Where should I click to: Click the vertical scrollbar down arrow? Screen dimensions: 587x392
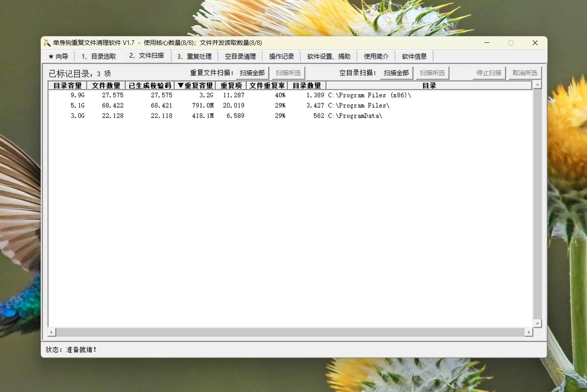coord(537,324)
